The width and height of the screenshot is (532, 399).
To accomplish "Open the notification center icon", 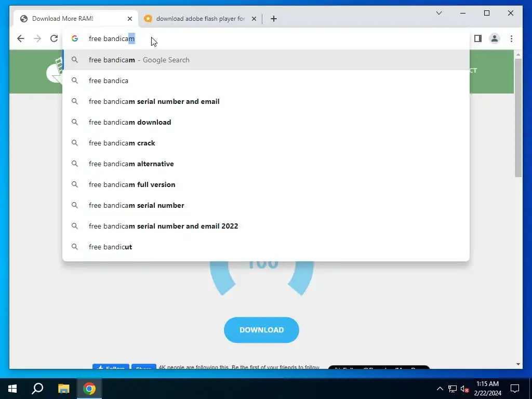I will pos(515,389).
